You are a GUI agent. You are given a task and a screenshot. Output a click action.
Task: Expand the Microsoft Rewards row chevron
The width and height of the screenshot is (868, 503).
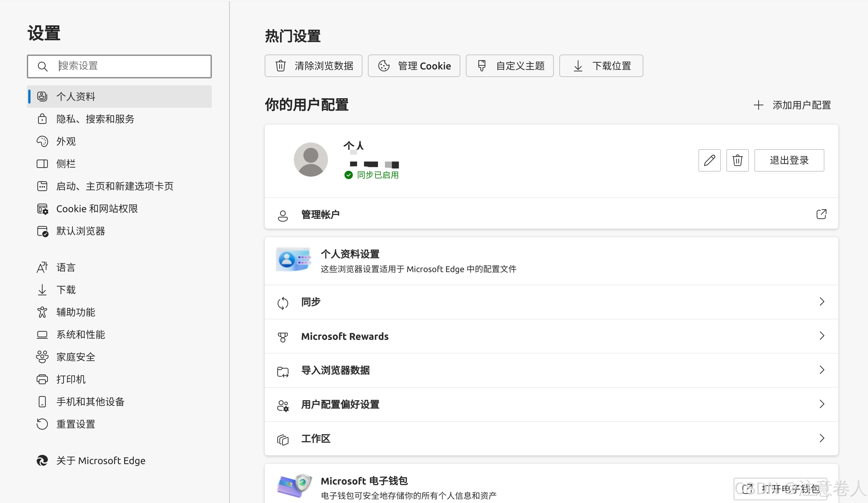[x=822, y=335]
